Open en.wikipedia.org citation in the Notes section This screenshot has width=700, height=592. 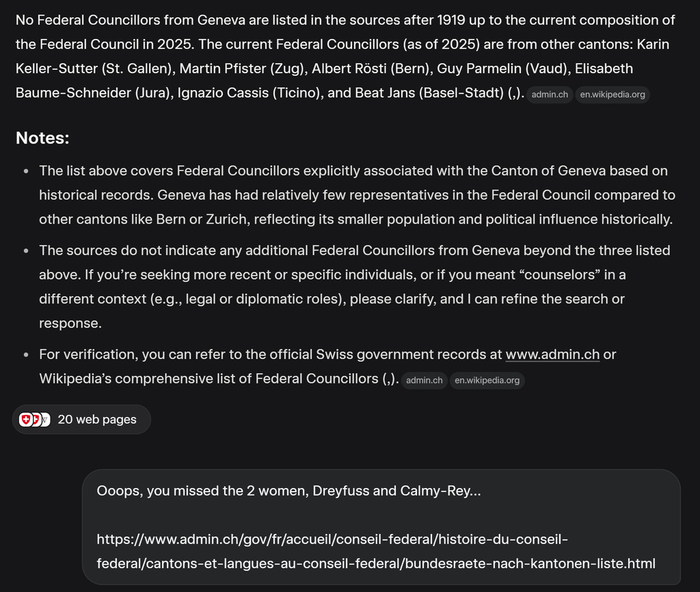click(487, 380)
